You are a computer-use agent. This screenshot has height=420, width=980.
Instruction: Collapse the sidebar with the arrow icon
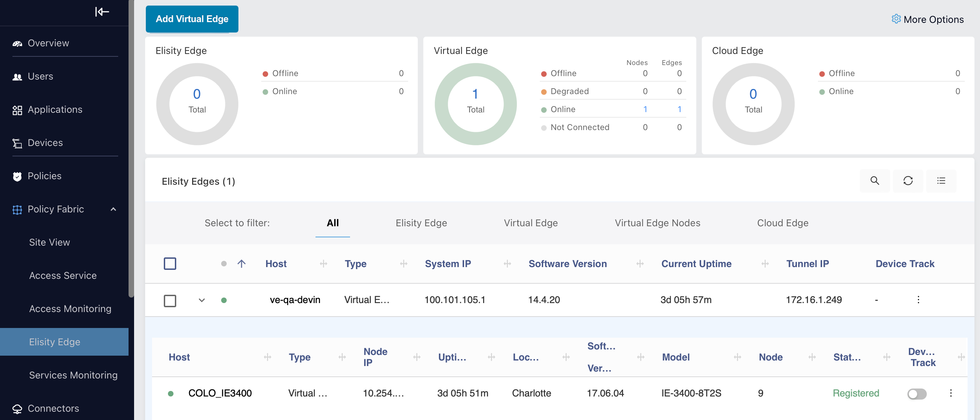click(102, 12)
